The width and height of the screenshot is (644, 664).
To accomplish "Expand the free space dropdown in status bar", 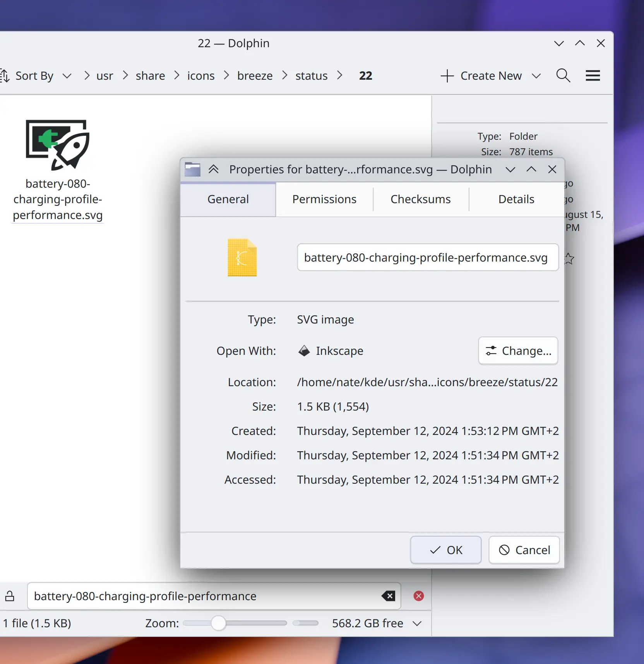I will point(417,623).
